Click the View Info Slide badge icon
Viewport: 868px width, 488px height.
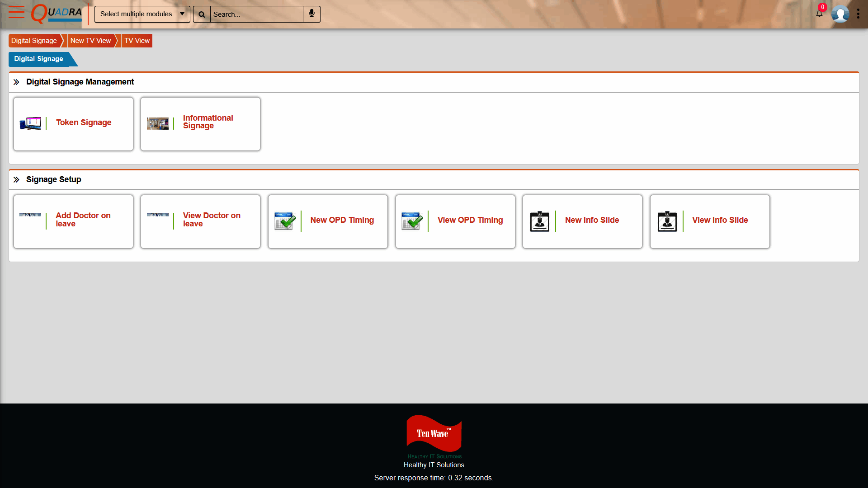point(667,221)
